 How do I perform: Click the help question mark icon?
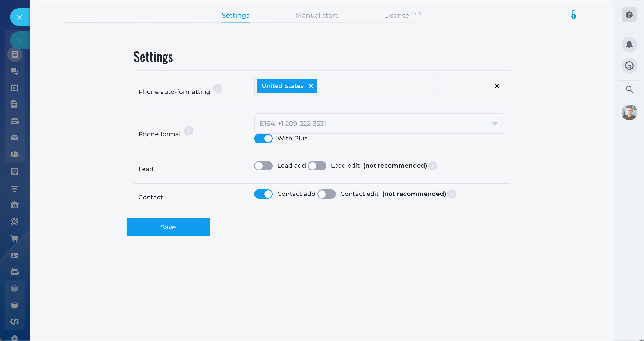[x=629, y=15]
